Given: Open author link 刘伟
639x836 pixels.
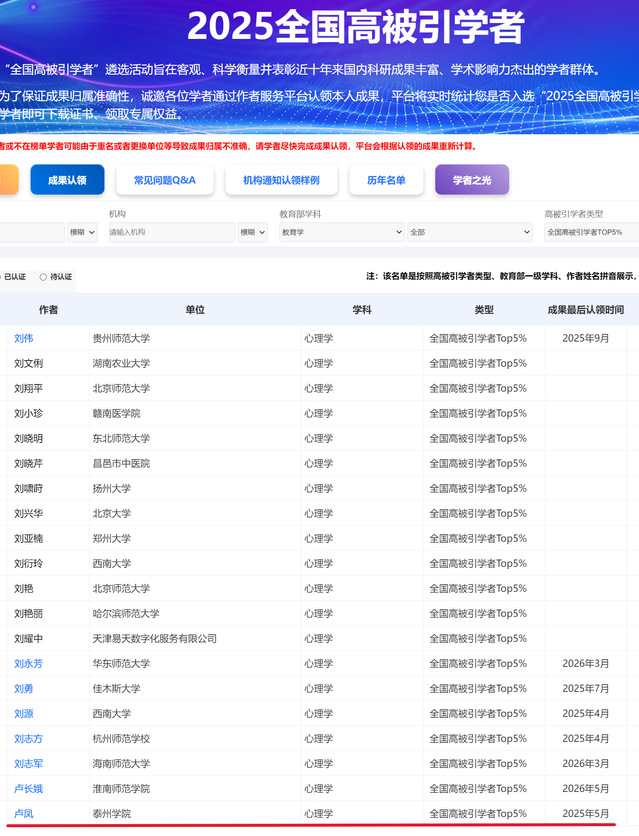Looking at the screenshot, I should [x=23, y=338].
